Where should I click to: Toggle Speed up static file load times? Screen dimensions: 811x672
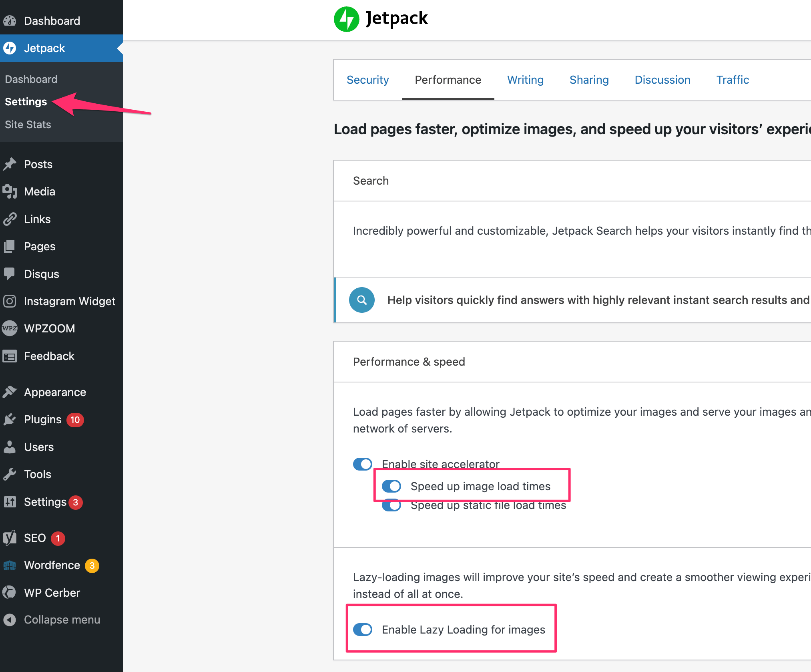pyautogui.click(x=391, y=505)
